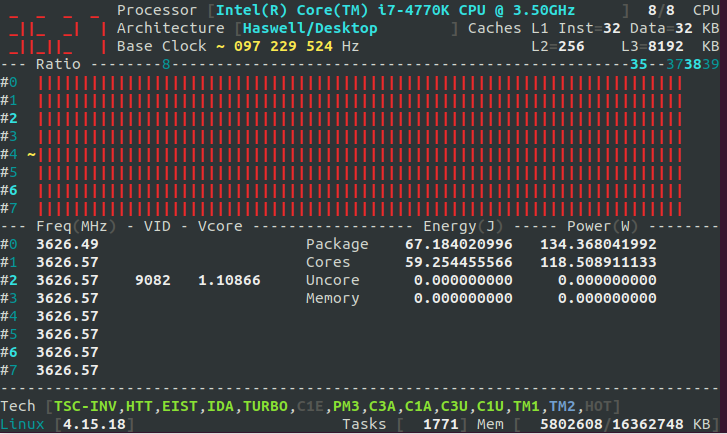Click the PM3 tech flag
The height and width of the screenshot is (434, 727).
346,407
